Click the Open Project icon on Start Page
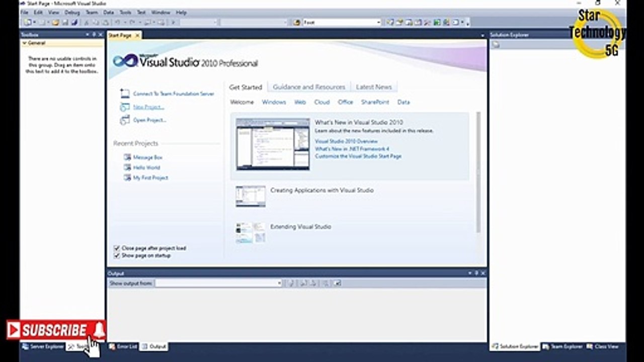 click(x=125, y=120)
